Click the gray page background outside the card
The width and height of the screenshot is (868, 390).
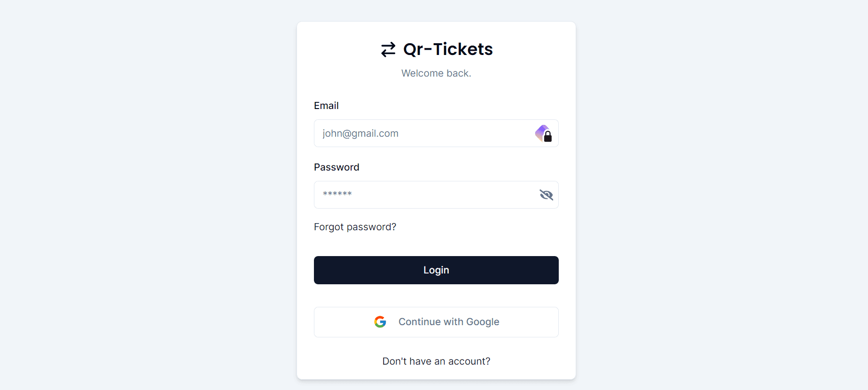(x=141, y=188)
